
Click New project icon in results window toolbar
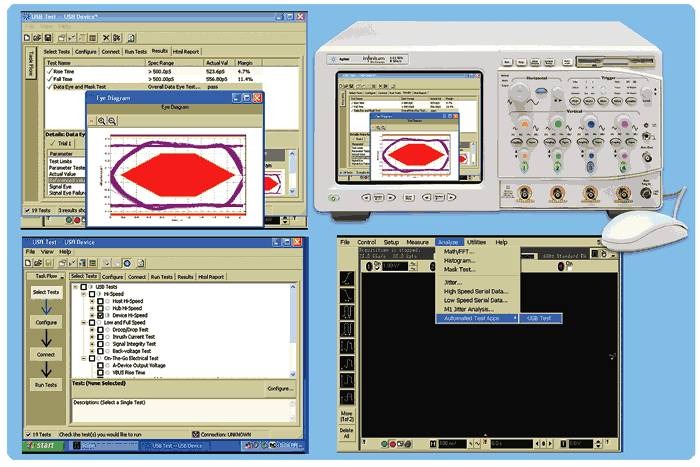click(x=28, y=38)
